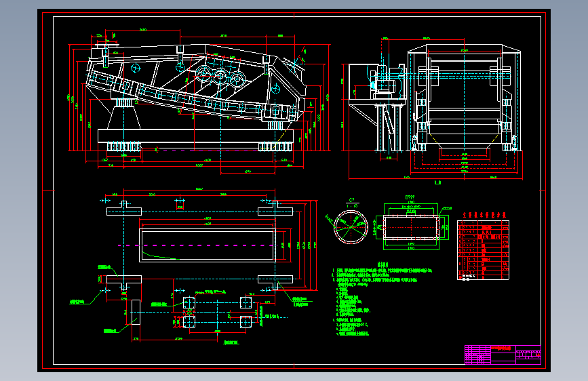Click the red heading above the parameters table
This screenshot has height=381, width=588.
tap(484, 216)
